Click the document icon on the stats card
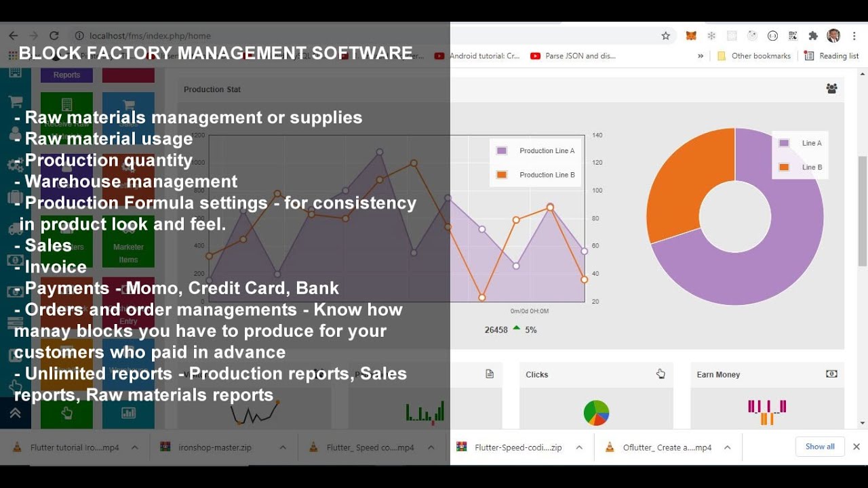 coord(490,374)
